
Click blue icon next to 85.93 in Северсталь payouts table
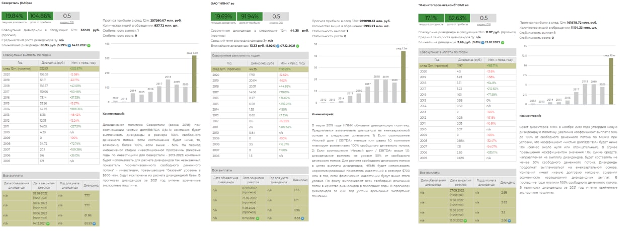(94, 223)
